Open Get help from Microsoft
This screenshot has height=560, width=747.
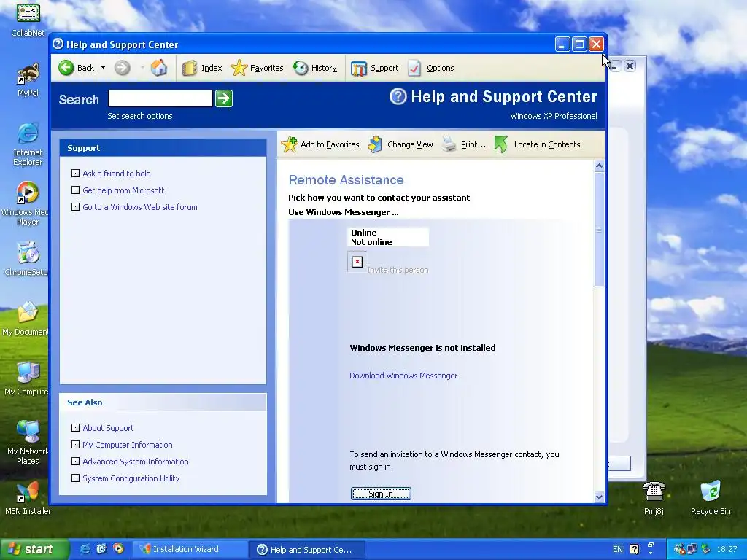coord(123,190)
